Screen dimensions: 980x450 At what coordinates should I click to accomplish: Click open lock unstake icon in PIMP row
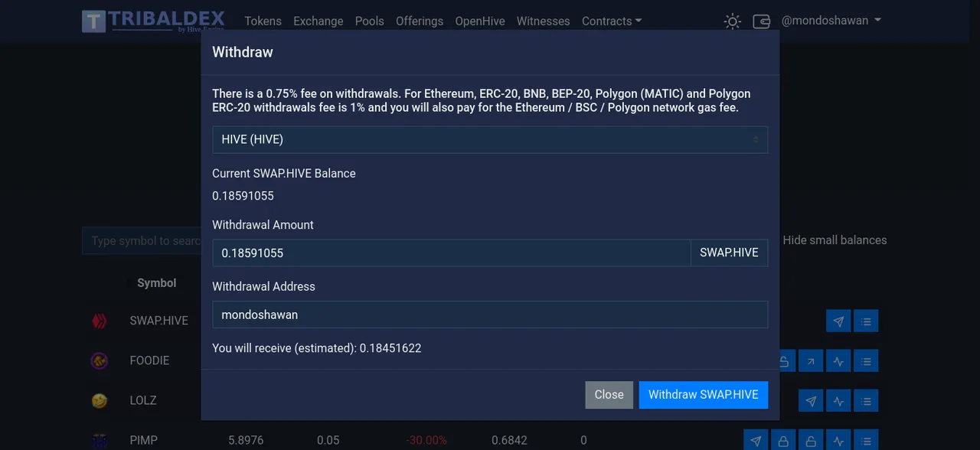pos(811,441)
